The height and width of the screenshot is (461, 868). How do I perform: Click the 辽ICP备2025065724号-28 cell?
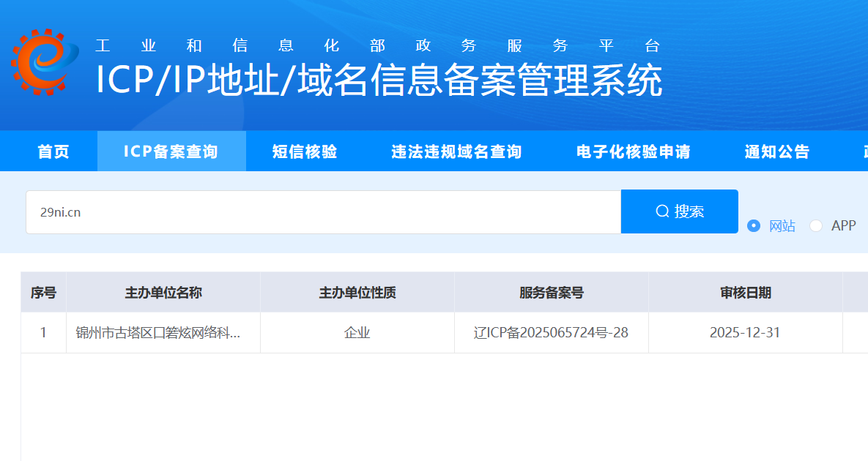pos(552,333)
